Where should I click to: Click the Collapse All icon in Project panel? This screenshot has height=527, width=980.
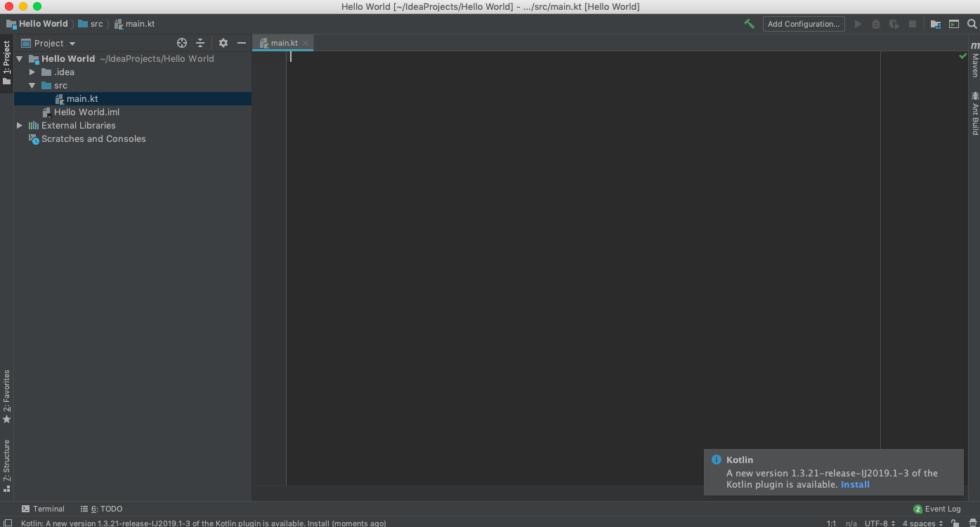pyautogui.click(x=200, y=43)
